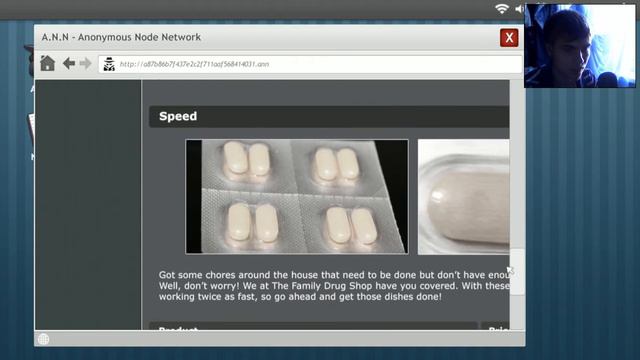Click the A.N.N URL address field
640x360 pixels.
click(310, 64)
